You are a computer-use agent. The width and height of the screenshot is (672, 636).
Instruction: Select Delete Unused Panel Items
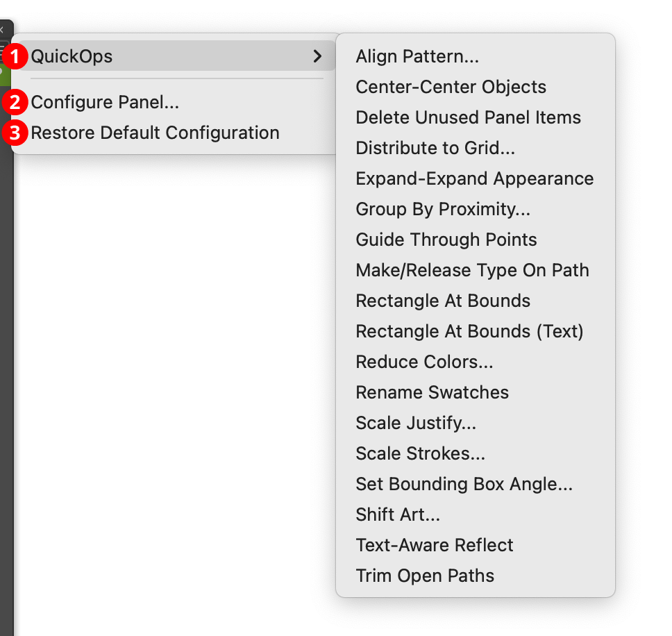click(x=468, y=117)
